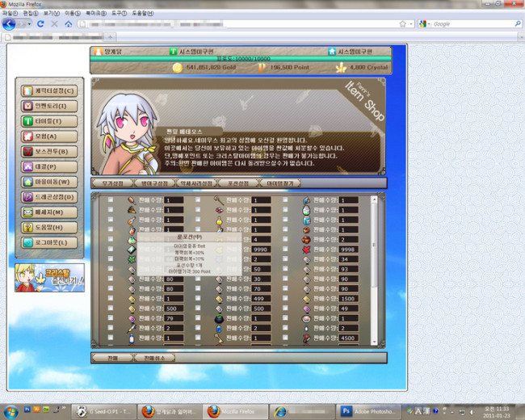525x420 pixels.
Task: Open the back history dropdown arrow
Action: (x=29, y=23)
